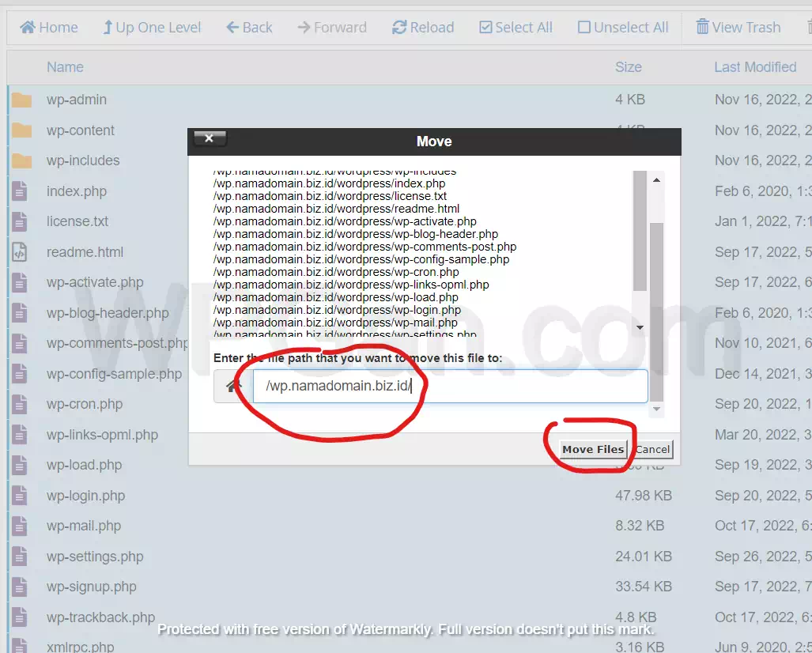Select the wp-admin folder icon

point(22,100)
